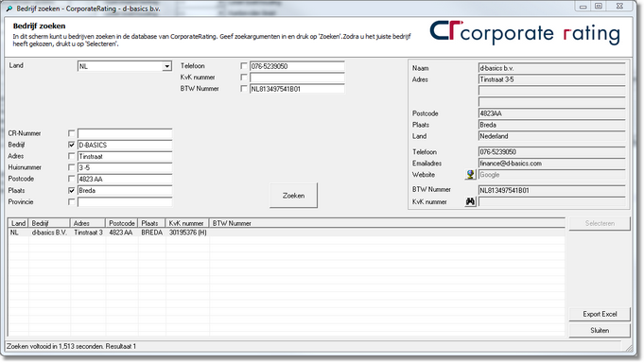Select the d-basics B.V. result row
Screen dimensions: 644x363
[x=287, y=233]
